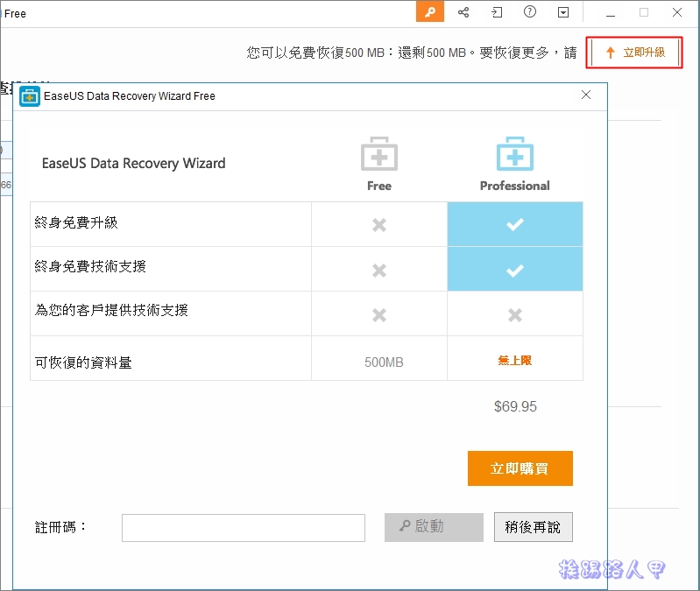Open the help question mark icon
This screenshot has height=591, width=700.
tap(529, 11)
